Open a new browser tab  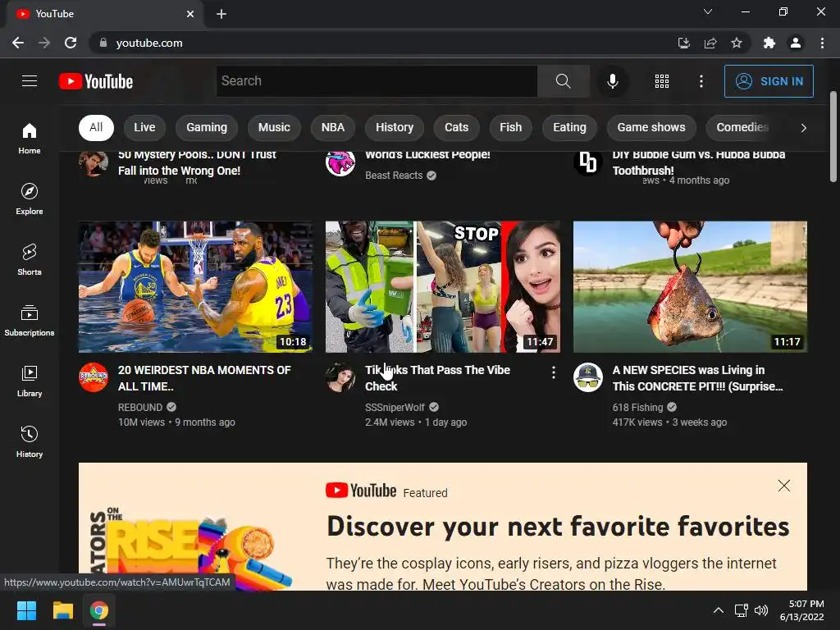(x=221, y=14)
